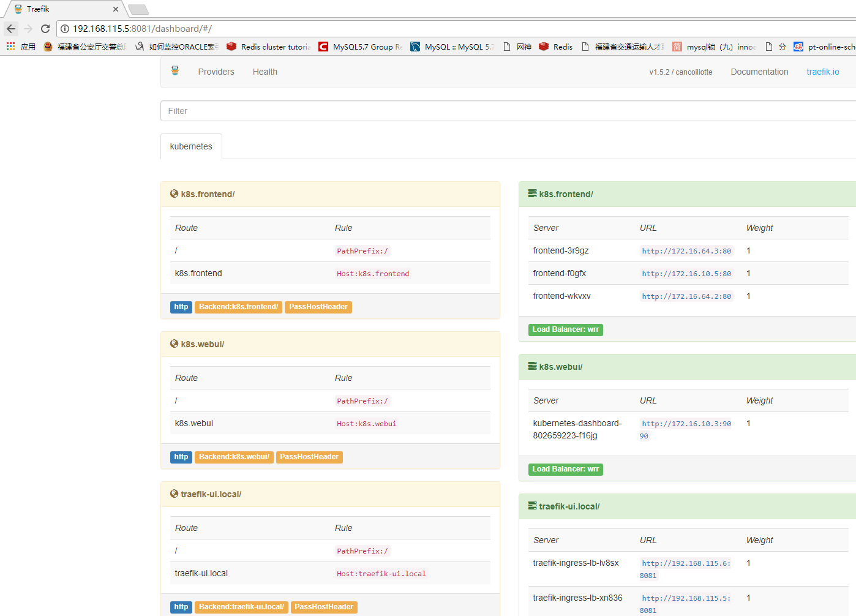Image resolution: width=856 pixels, height=616 pixels.
Task: Click PassHostHeader badge in k8s.webui card
Action: coord(309,457)
